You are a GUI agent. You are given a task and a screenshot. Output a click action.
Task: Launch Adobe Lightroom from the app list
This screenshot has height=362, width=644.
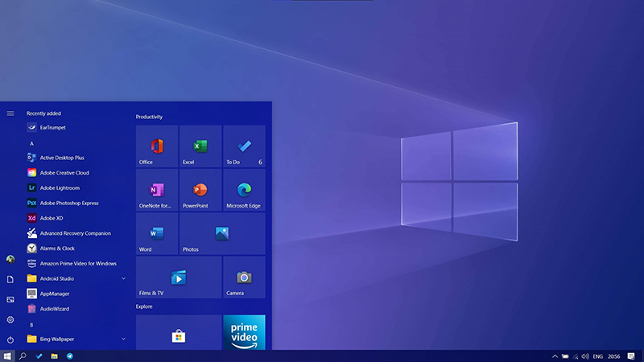tap(59, 187)
